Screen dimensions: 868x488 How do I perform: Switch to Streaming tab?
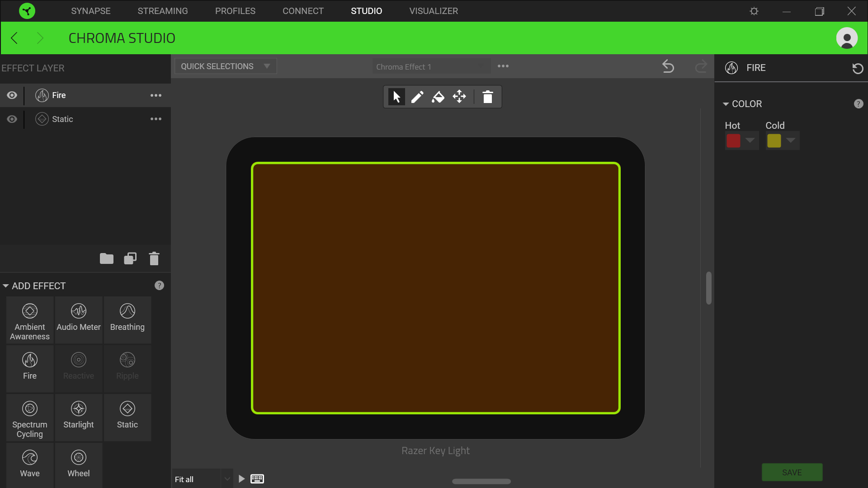click(x=163, y=11)
